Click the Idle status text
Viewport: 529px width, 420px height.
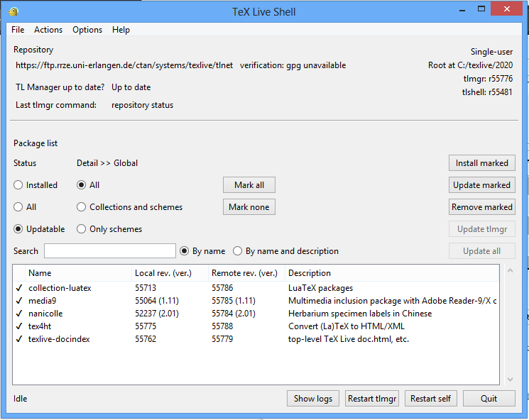[21, 399]
